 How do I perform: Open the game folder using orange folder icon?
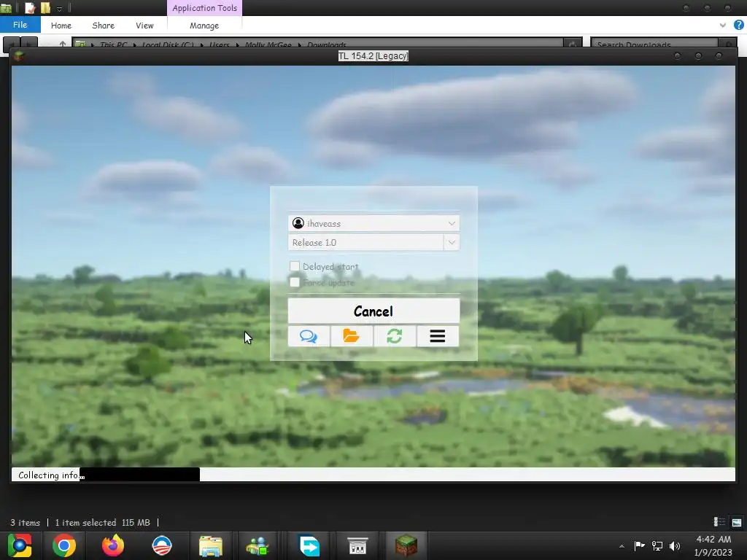pos(352,336)
